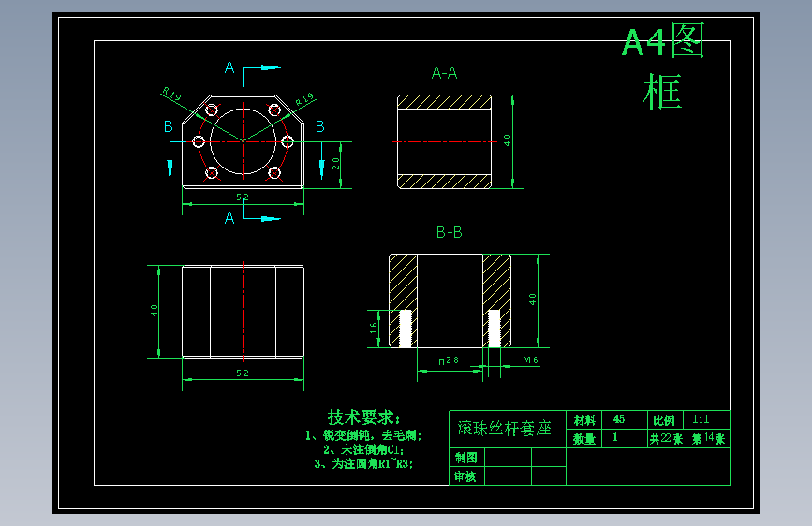
Task: Click the "数量" cell in title block
Action: pyautogui.click(x=584, y=439)
